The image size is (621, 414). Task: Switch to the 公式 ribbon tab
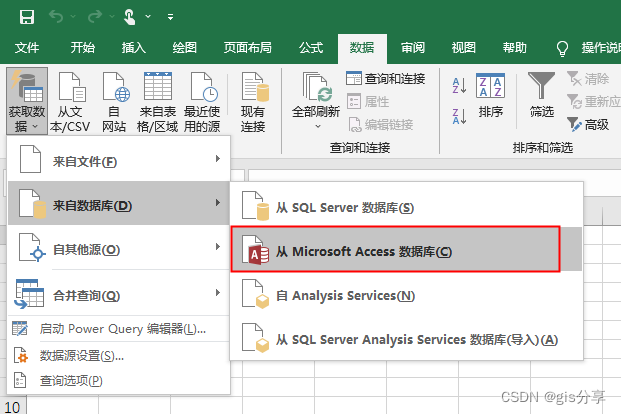click(311, 48)
